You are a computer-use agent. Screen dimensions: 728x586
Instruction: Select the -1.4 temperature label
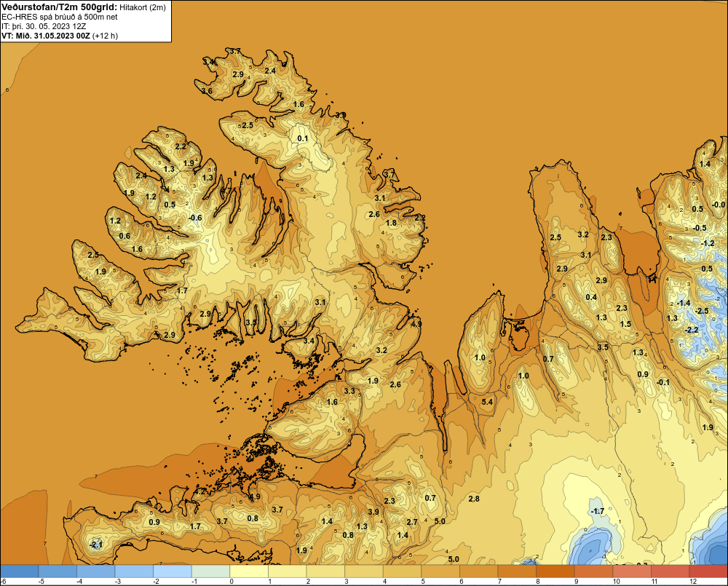[684, 303]
